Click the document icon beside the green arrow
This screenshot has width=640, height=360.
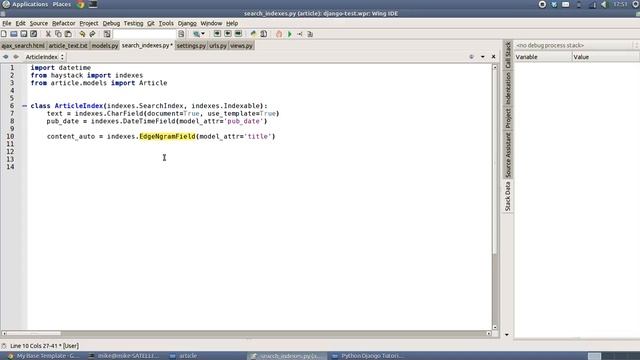click(264, 34)
